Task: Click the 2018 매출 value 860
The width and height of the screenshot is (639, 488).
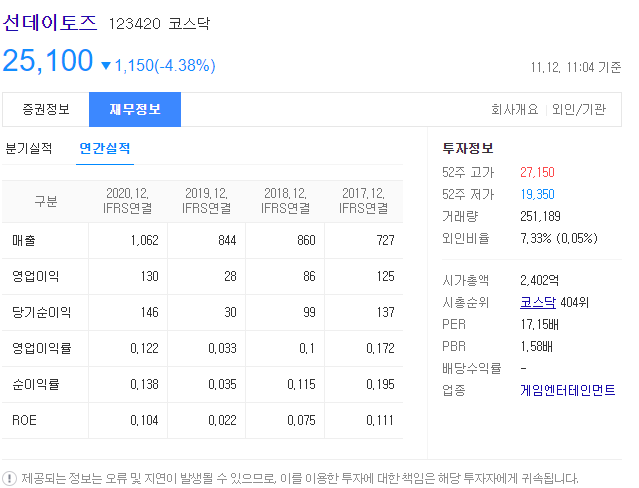Action: coord(306,241)
